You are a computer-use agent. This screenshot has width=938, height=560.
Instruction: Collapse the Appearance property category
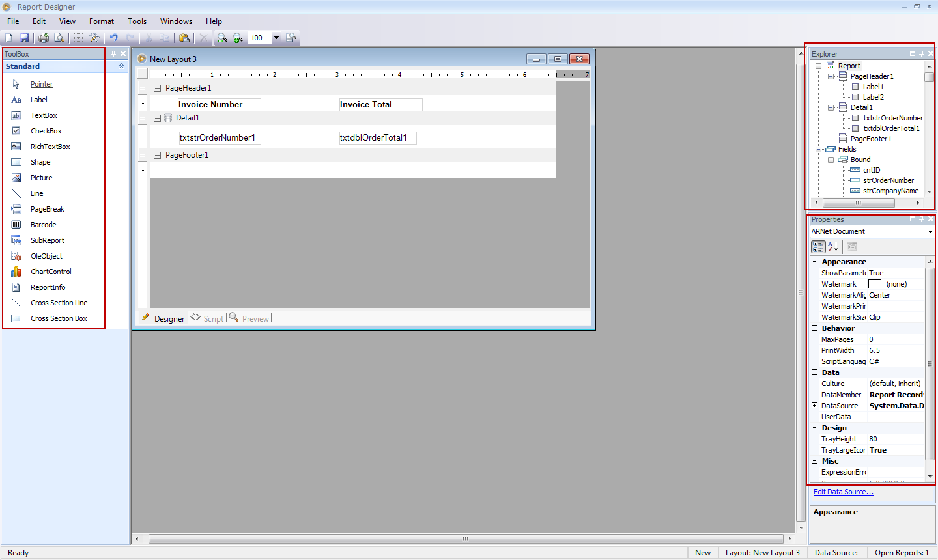(814, 262)
